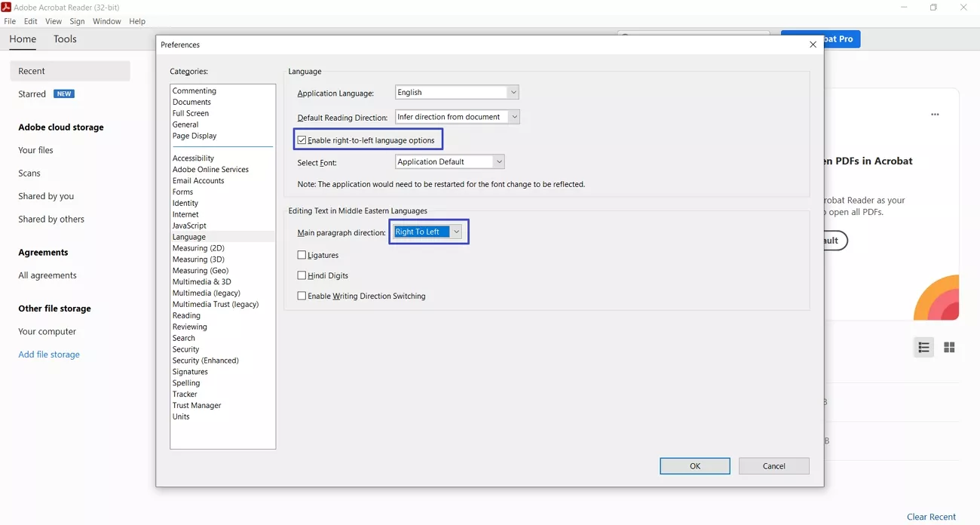Click the Clear Recent link
This screenshot has width=980, height=525.
931,517
